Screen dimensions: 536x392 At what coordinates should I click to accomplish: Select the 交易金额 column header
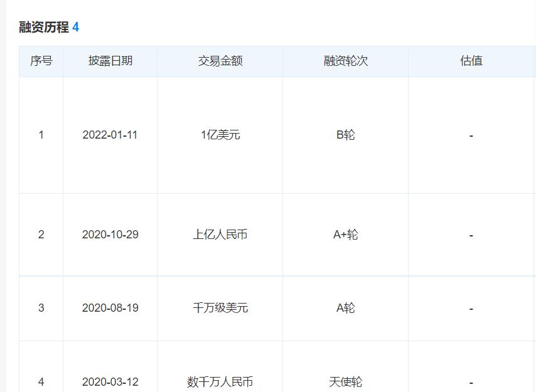(x=220, y=61)
